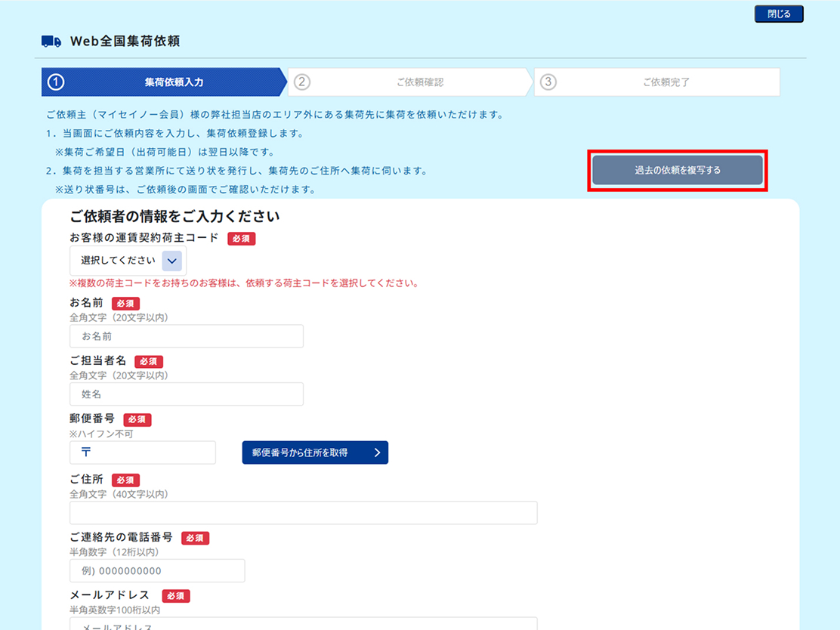Select step 3 ご依頼完了 tab
Image resolution: width=840 pixels, height=630 pixels.
click(656, 82)
